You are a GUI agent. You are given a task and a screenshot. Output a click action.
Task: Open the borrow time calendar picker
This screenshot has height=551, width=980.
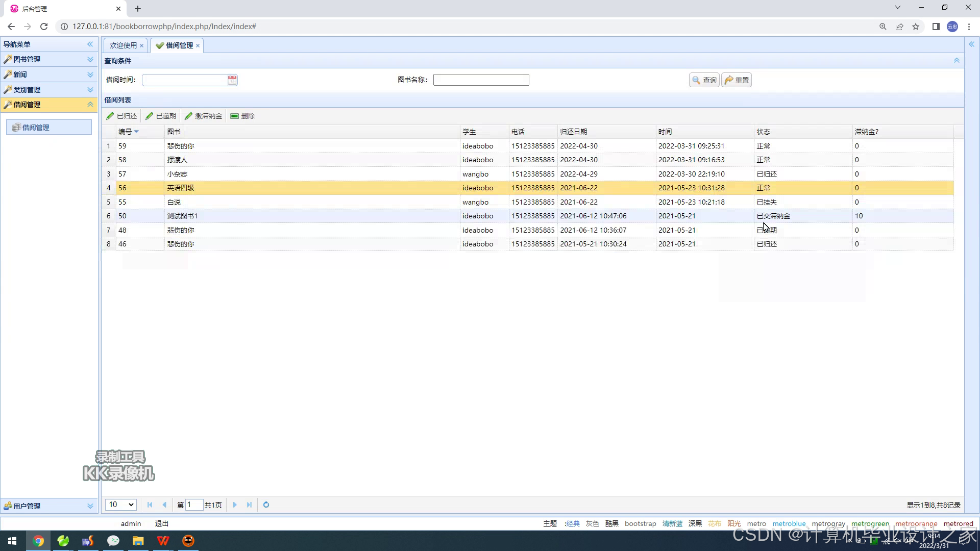coord(232,80)
